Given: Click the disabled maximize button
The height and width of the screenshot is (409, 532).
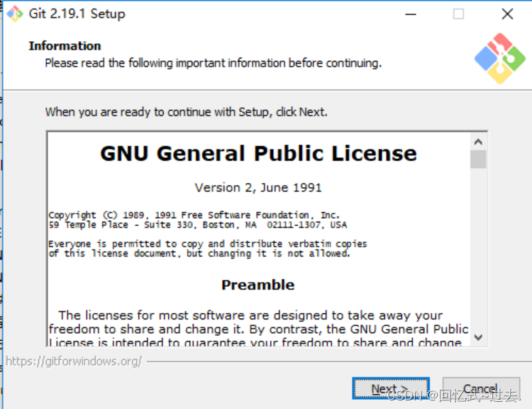Looking at the screenshot, I should click(458, 14).
